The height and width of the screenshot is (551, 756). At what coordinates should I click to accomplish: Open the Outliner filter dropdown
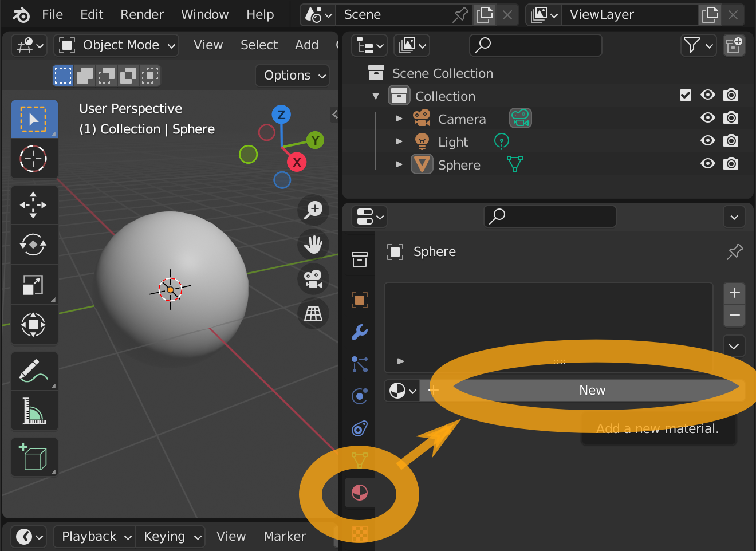click(x=698, y=45)
